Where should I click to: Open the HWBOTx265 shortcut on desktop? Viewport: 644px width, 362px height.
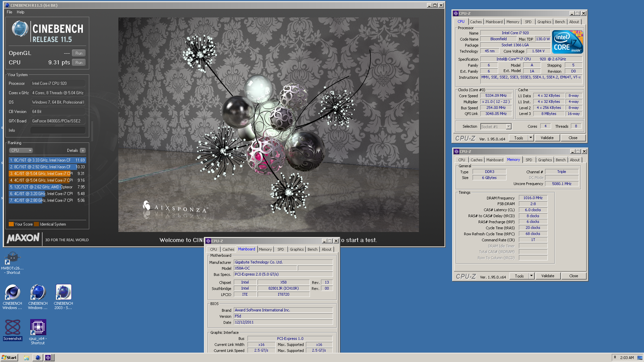(12, 263)
